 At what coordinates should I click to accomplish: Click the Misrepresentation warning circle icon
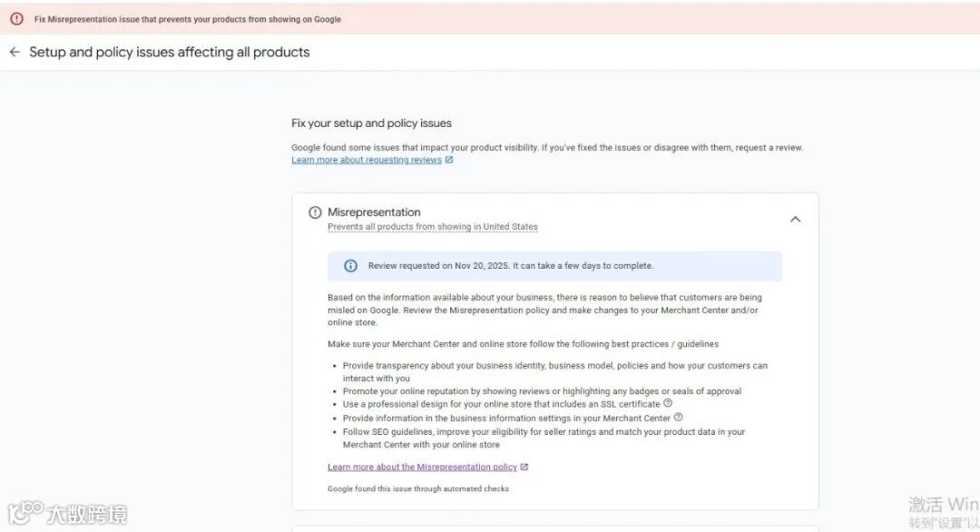(315, 212)
